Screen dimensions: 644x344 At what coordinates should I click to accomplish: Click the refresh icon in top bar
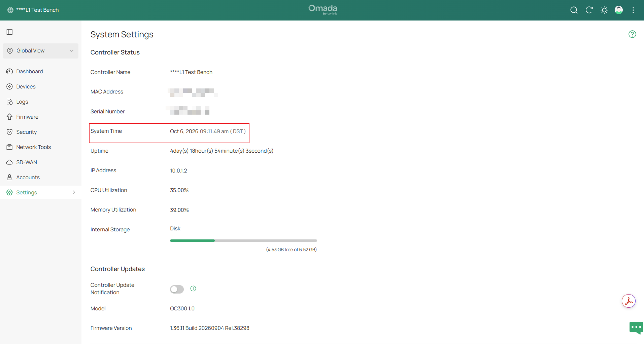pos(589,10)
